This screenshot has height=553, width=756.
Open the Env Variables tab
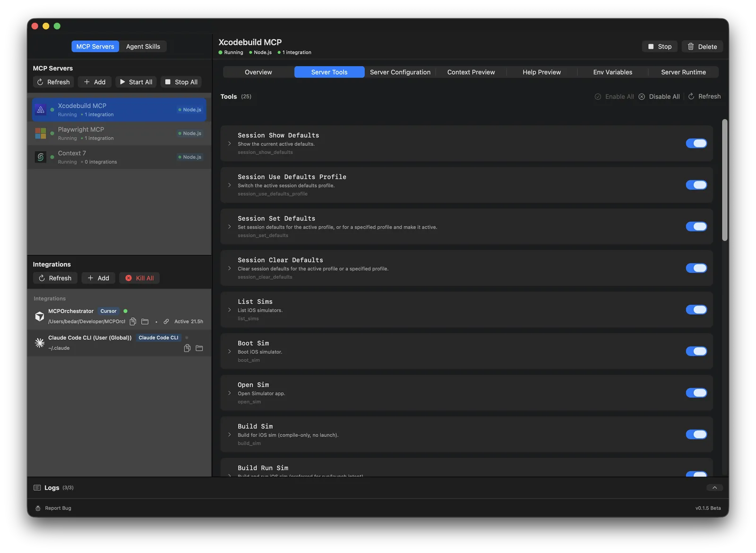click(612, 72)
